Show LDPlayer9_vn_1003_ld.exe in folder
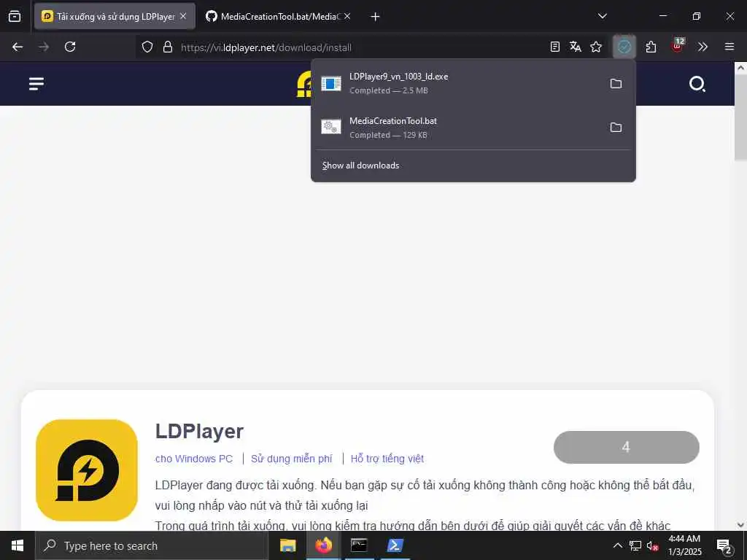 pyautogui.click(x=616, y=83)
